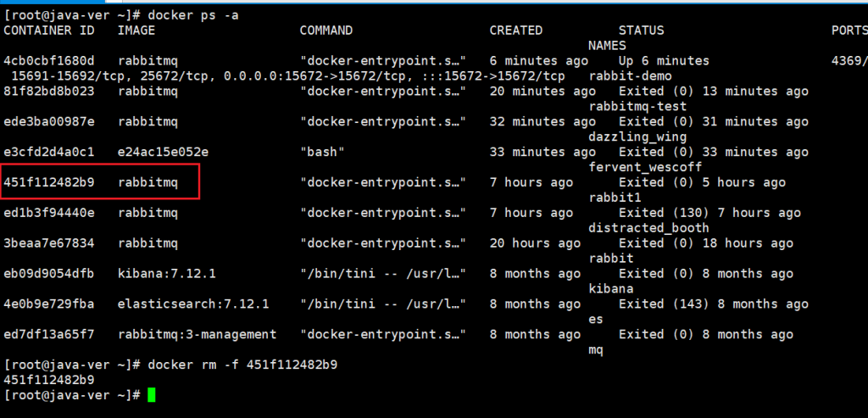Click the CREATED column header

516,31
